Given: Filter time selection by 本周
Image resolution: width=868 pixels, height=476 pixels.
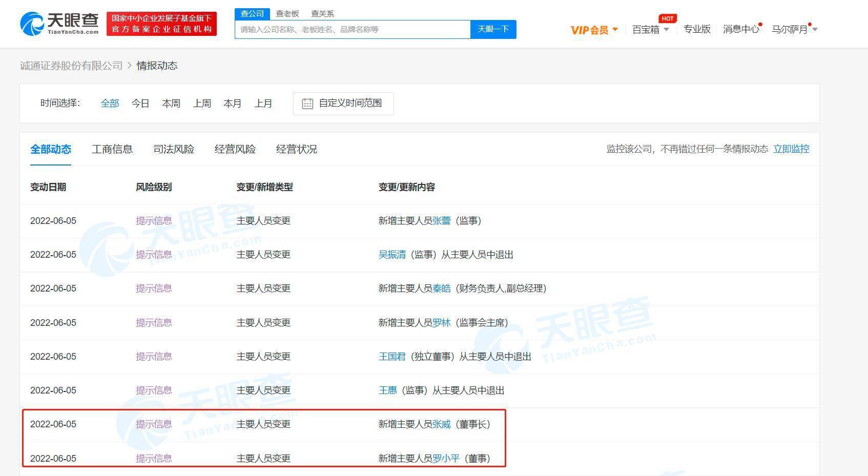Looking at the screenshot, I should (171, 104).
